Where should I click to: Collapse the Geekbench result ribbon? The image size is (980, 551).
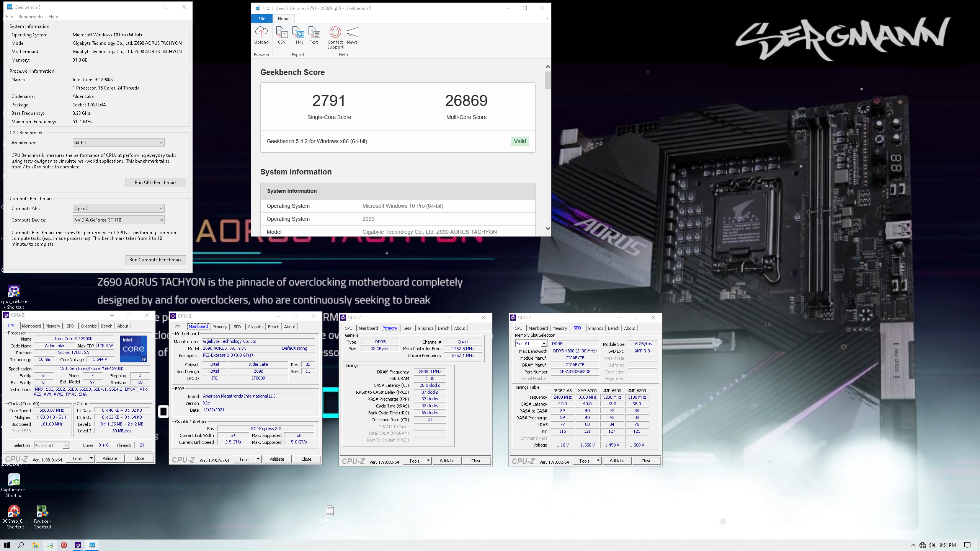coord(547,18)
